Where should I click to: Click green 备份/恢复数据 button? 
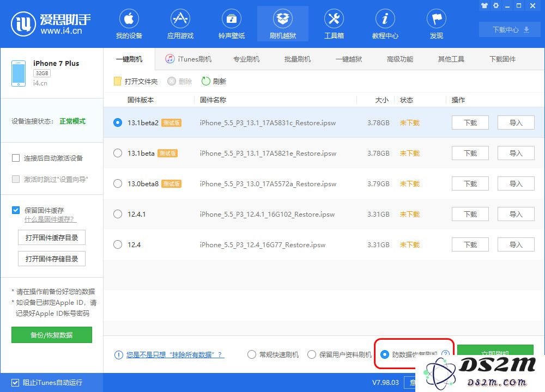(x=52, y=335)
